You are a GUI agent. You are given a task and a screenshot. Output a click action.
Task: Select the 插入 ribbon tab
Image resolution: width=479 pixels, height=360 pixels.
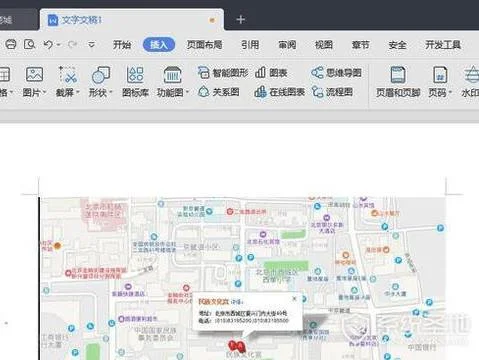click(159, 45)
